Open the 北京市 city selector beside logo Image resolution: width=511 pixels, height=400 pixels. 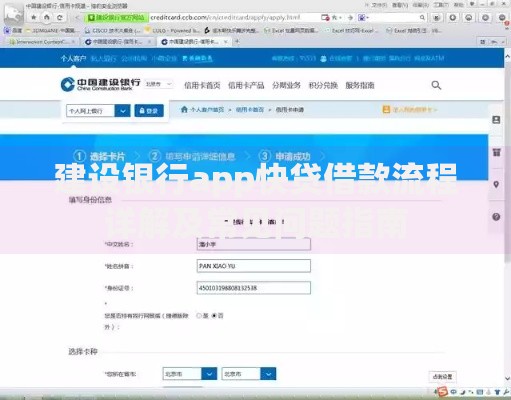tap(159, 84)
